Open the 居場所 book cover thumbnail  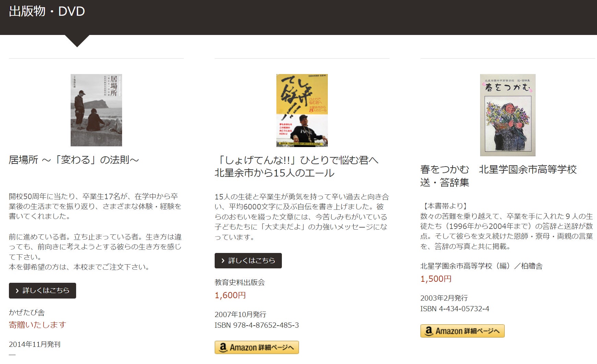pos(96,110)
